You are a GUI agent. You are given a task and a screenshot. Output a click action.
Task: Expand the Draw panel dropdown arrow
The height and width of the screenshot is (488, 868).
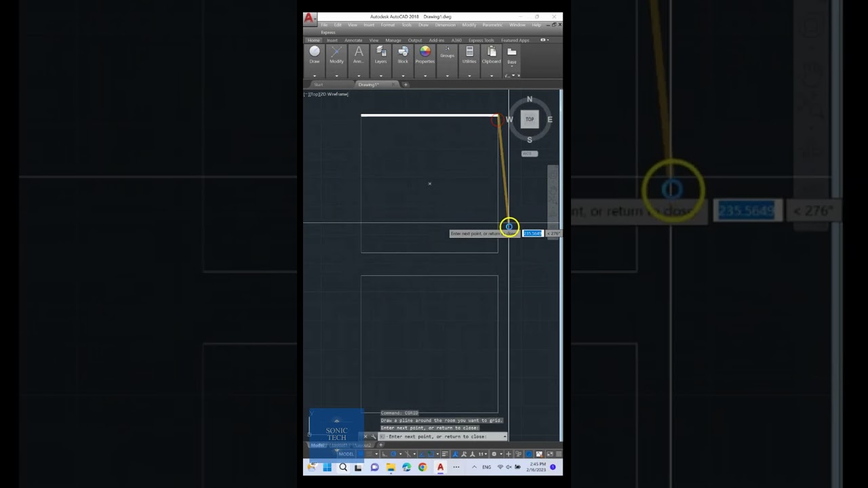point(315,76)
